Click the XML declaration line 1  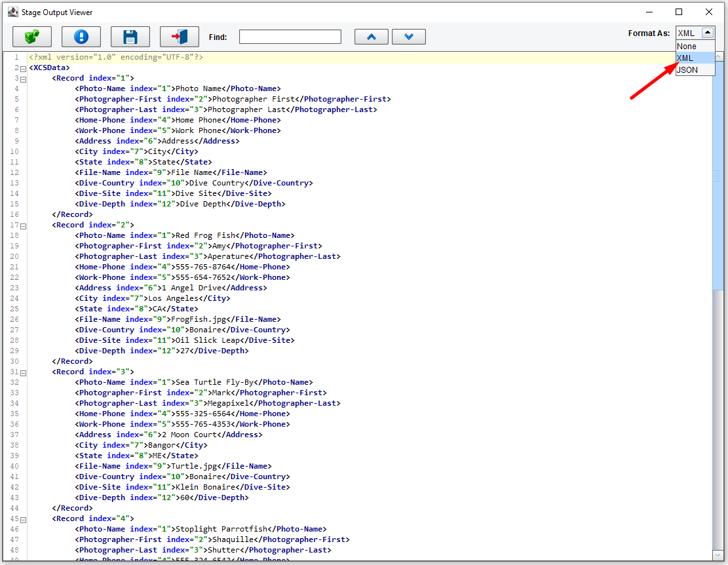pyautogui.click(x=116, y=57)
